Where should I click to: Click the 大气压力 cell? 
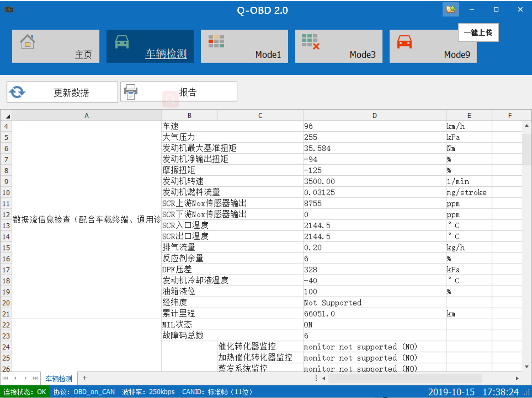[x=232, y=137]
